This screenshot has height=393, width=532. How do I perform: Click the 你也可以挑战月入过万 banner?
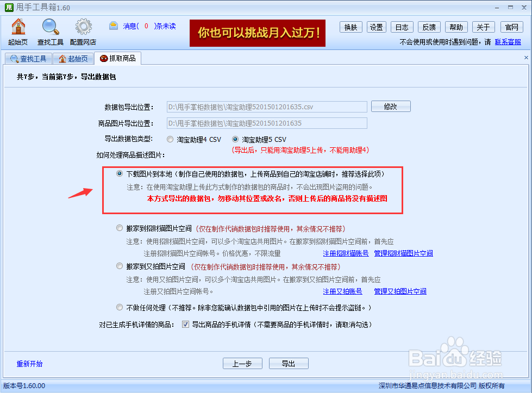tap(257, 33)
